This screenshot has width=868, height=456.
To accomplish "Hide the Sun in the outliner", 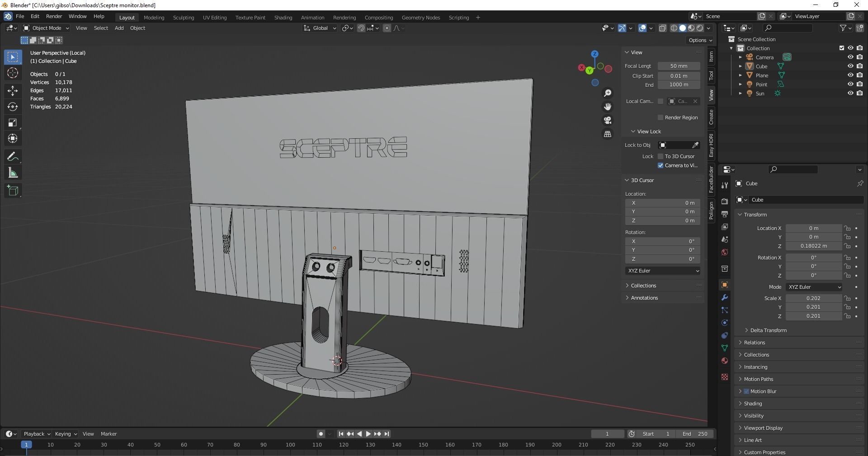I will tap(850, 93).
